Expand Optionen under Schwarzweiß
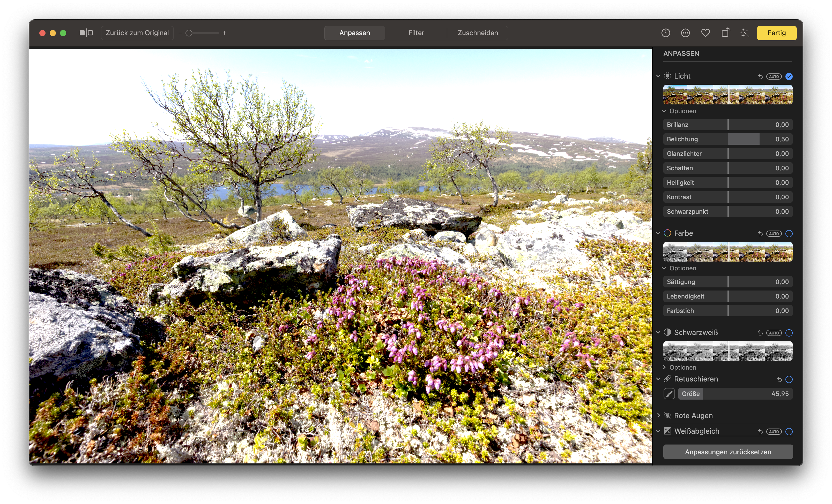Screen dimensions: 832x504 click(664, 367)
